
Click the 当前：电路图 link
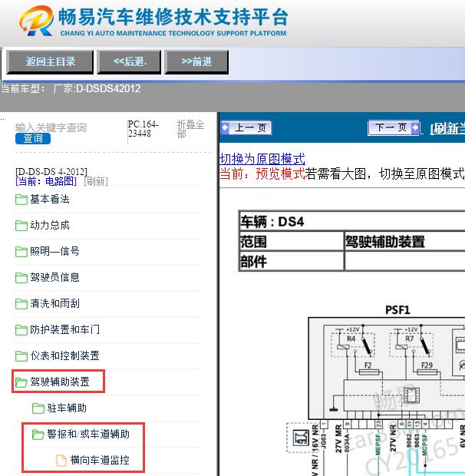tap(46, 181)
